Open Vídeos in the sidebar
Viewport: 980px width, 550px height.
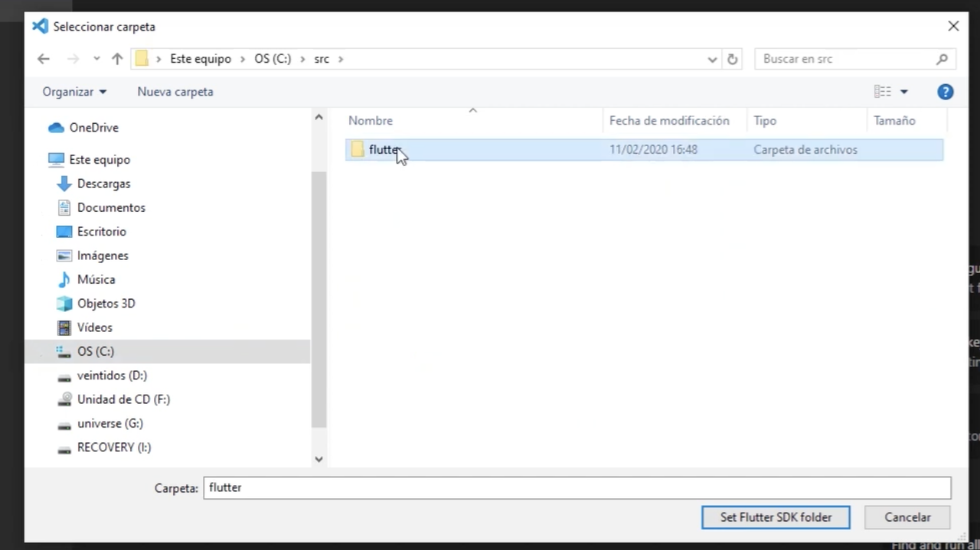(x=94, y=327)
